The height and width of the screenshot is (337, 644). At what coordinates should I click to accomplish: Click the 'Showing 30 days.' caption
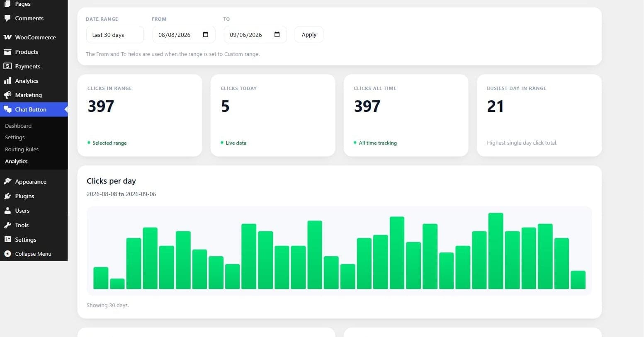(108, 305)
